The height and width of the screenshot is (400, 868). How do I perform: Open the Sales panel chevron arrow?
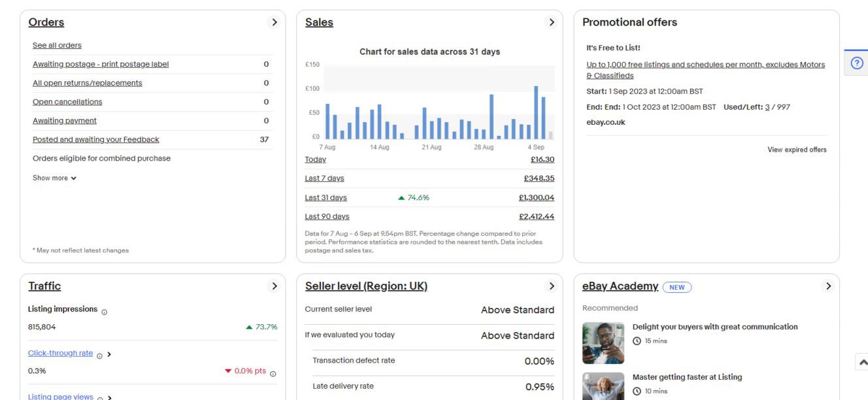[x=552, y=22]
